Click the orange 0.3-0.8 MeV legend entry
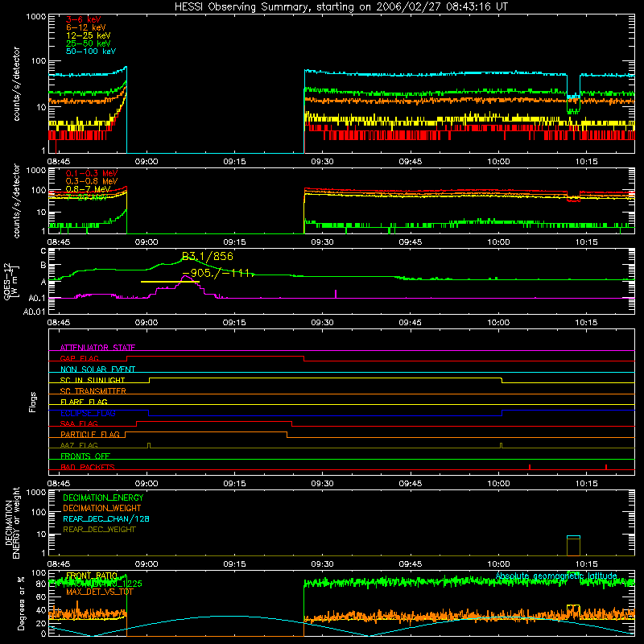644x644 pixels. [92, 181]
